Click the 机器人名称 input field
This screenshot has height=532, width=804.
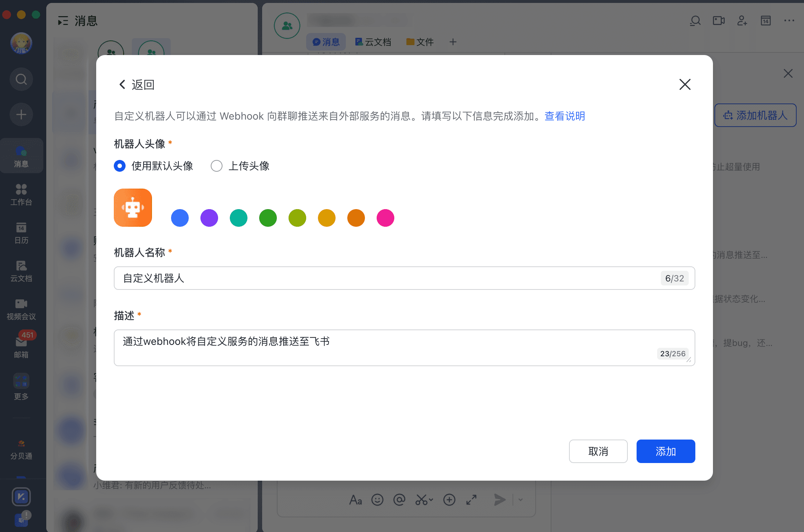[x=385, y=278]
